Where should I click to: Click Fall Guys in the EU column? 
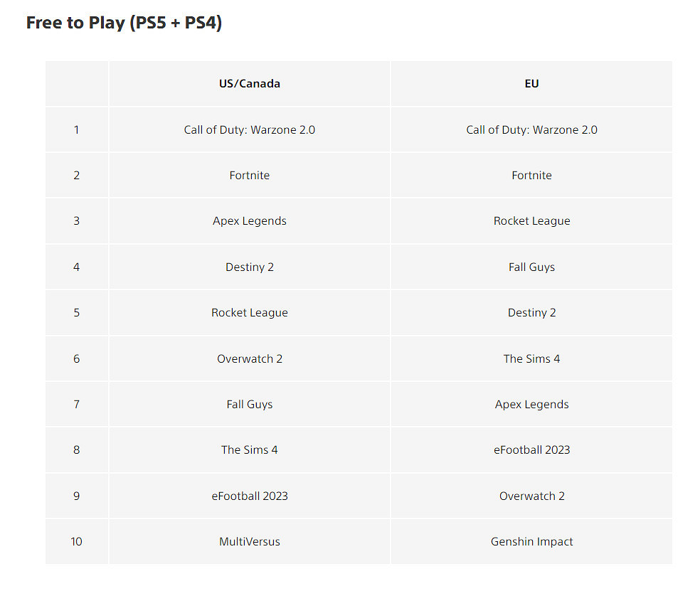[x=531, y=267]
